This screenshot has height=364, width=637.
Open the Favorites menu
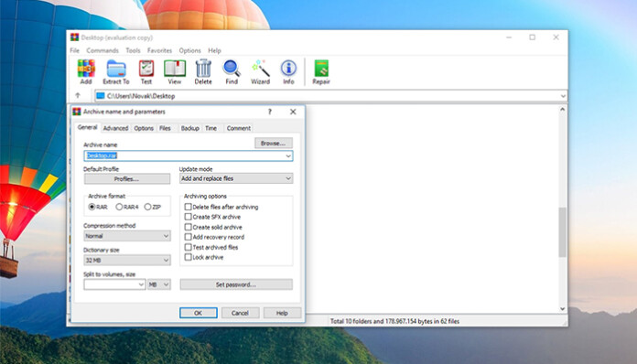[159, 50]
